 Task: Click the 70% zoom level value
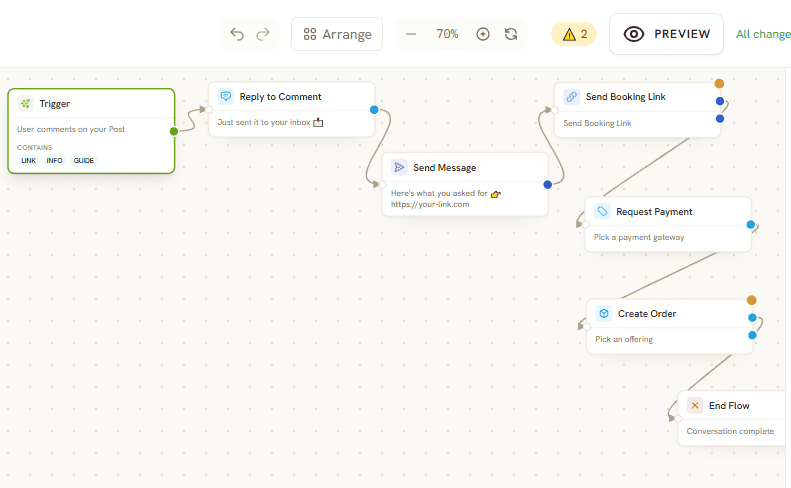click(x=447, y=34)
